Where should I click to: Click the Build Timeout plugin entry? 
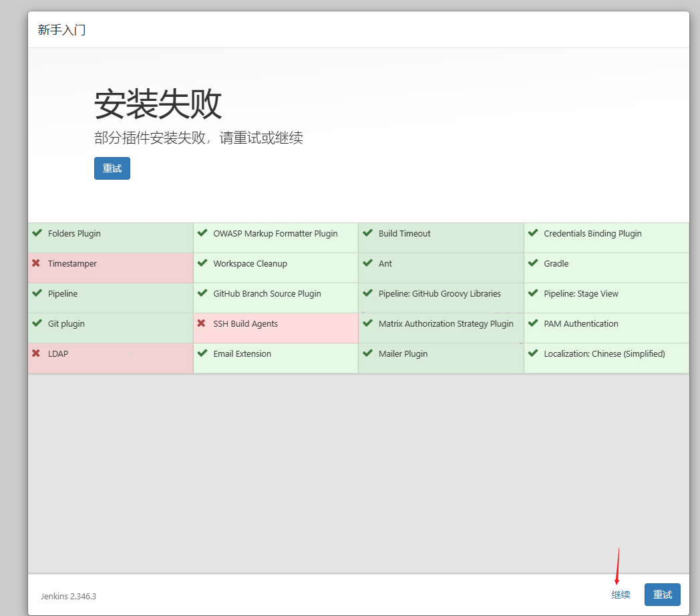coord(404,234)
